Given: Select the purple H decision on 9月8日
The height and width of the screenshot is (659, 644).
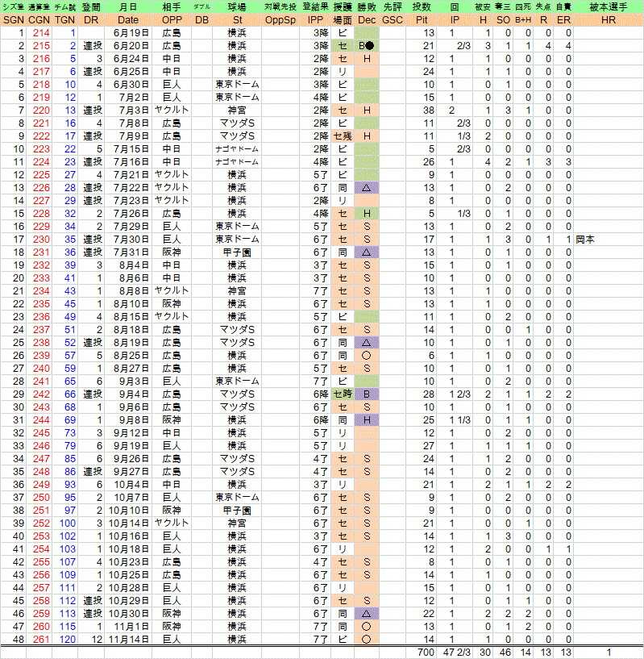Looking at the screenshot, I should click(x=367, y=420).
